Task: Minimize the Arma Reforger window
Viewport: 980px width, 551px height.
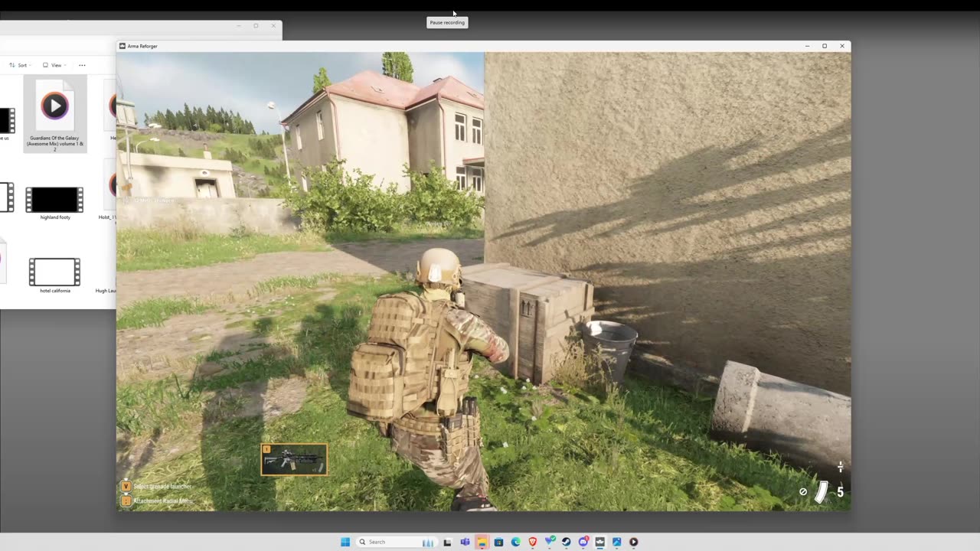Action: click(x=807, y=46)
